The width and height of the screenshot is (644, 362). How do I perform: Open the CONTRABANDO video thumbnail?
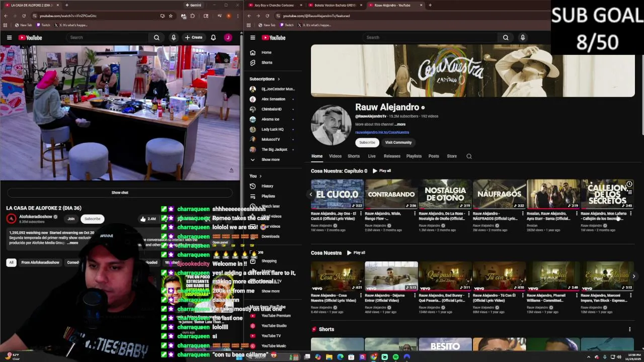coord(391,194)
